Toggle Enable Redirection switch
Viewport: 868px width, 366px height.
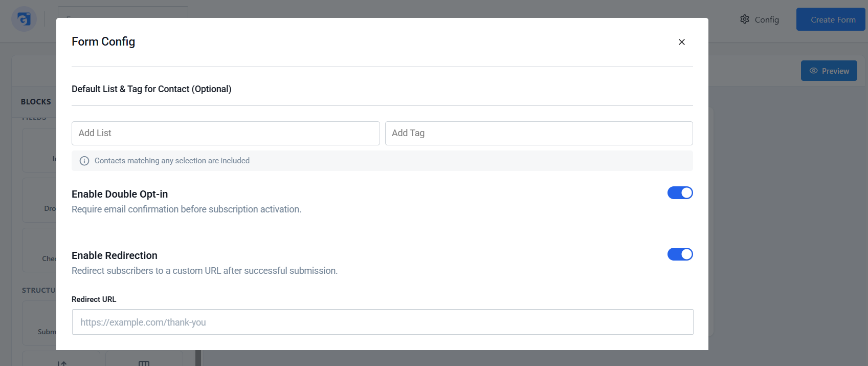(x=680, y=254)
